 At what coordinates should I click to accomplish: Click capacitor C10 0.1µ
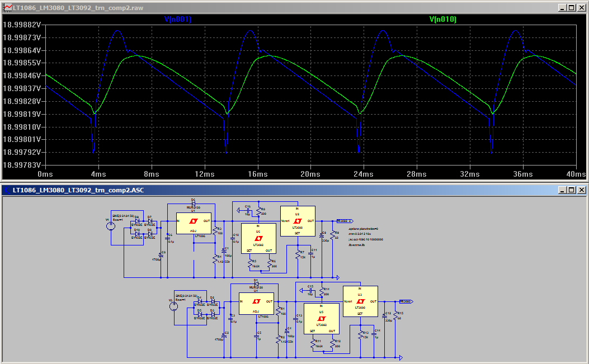233,238
